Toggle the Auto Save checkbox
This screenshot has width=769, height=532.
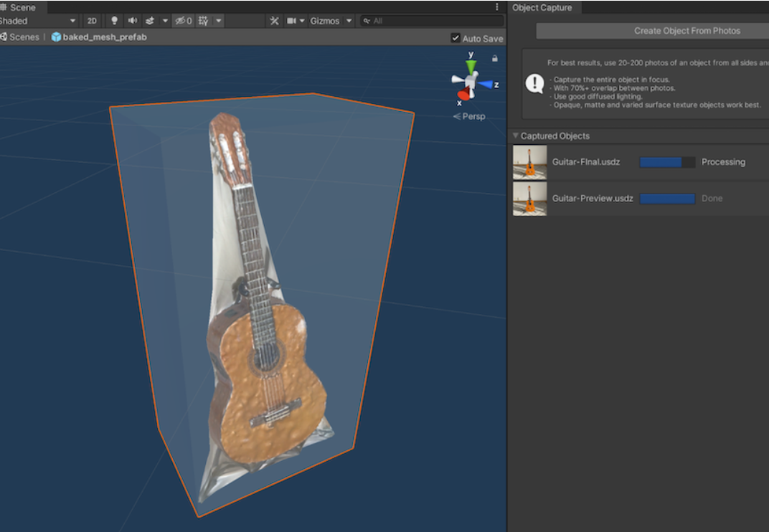click(456, 38)
